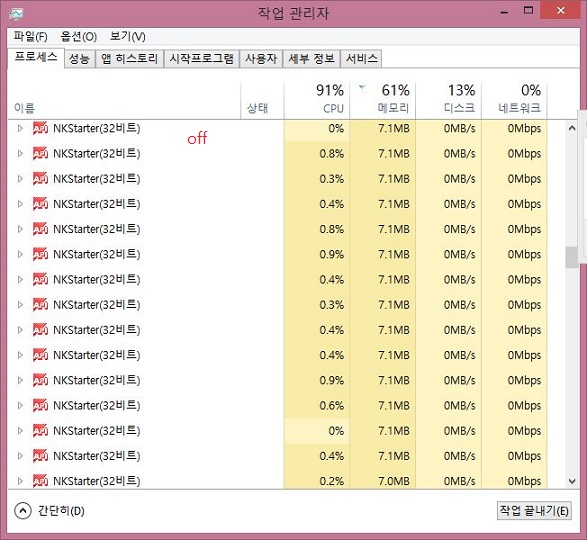Click the vertical scrollbar thumb
587x540 pixels.
click(x=572, y=257)
